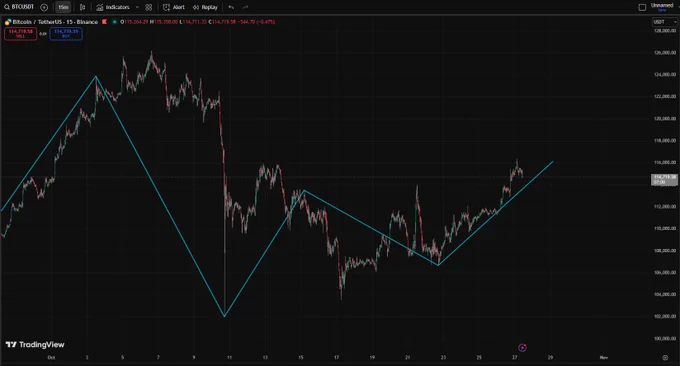Click the green market status dot
The image size is (680, 366).
(114, 22)
